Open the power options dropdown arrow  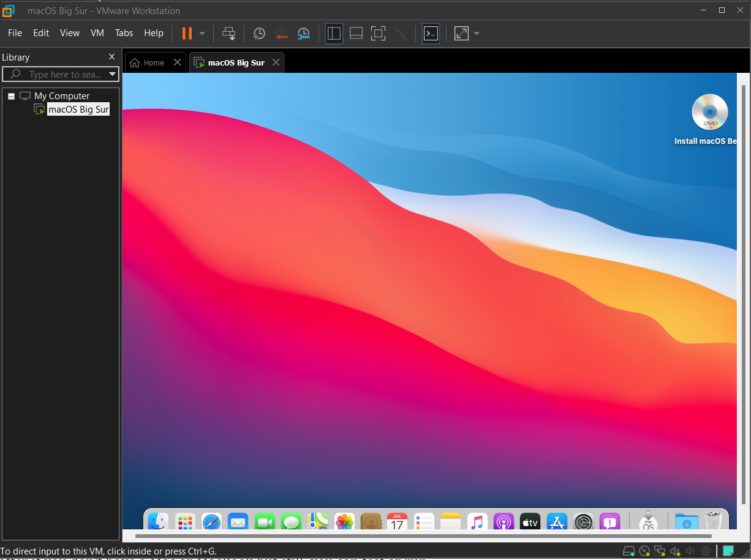click(202, 34)
